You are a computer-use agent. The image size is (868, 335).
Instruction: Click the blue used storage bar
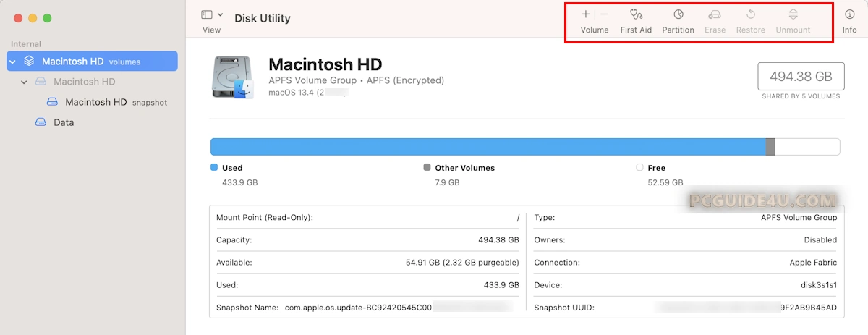point(488,147)
